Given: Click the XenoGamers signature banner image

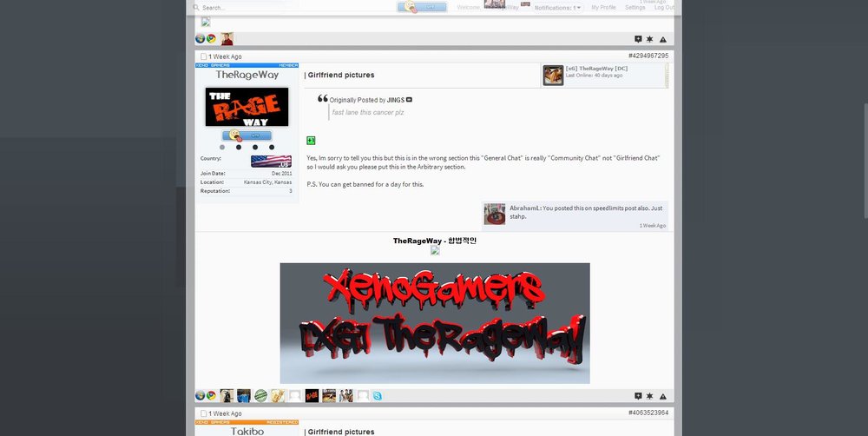Looking at the screenshot, I should click(x=435, y=323).
